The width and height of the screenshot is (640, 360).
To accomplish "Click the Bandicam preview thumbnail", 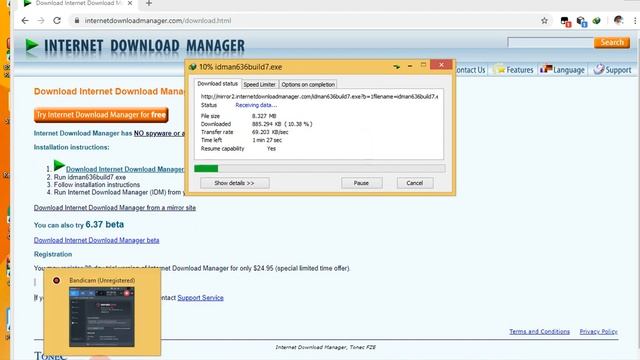I will tap(102, 317).
